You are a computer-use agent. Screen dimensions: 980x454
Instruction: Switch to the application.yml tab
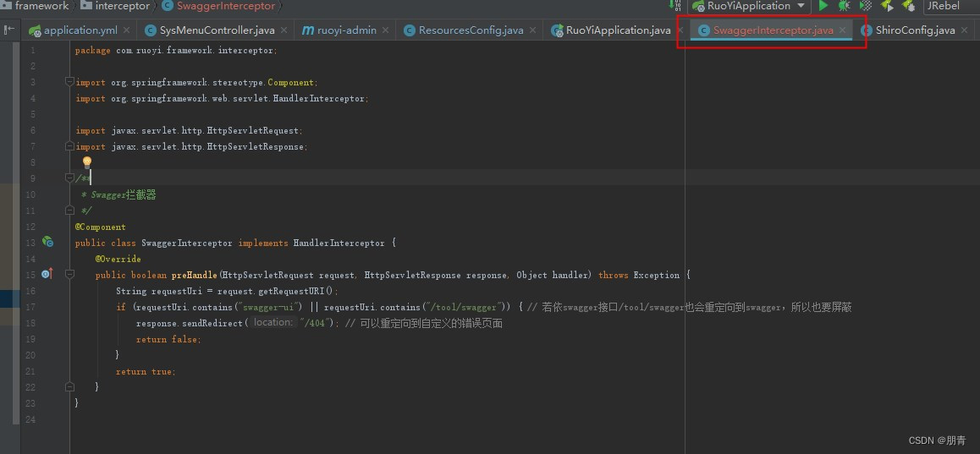pyautogui.click(x=80, y=30)
